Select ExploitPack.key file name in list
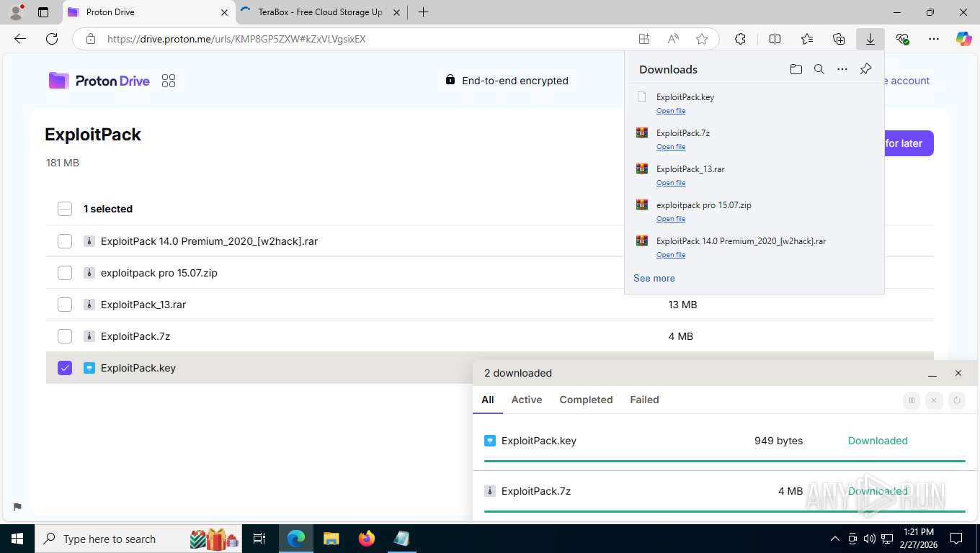The width and height of the screenshot is (980, 553). [138, 368]
